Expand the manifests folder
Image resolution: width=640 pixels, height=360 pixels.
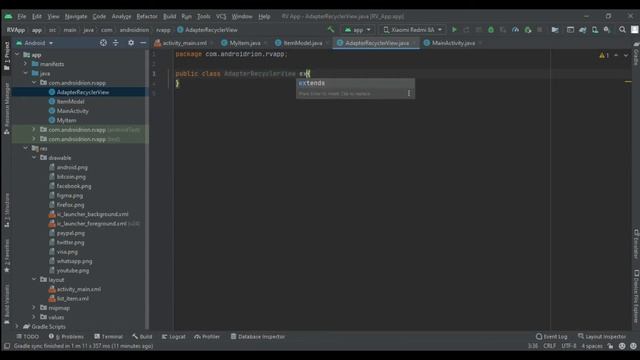(x=26, y=64)
